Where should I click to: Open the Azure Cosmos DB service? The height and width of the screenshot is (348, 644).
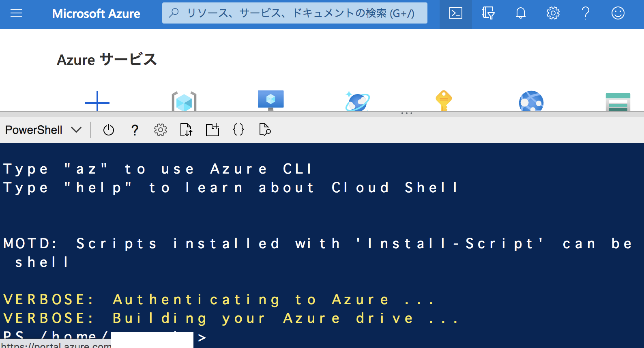pos(357,101)
